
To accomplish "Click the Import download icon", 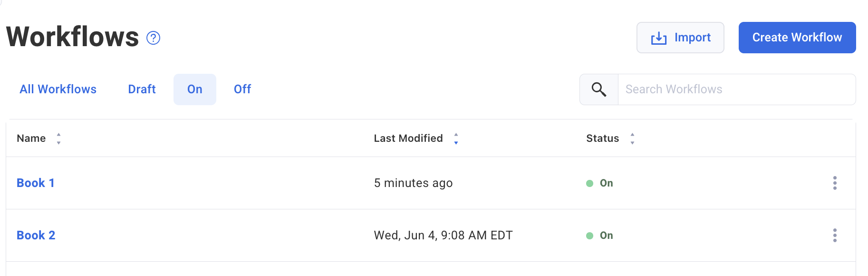I will click(658, 37).
